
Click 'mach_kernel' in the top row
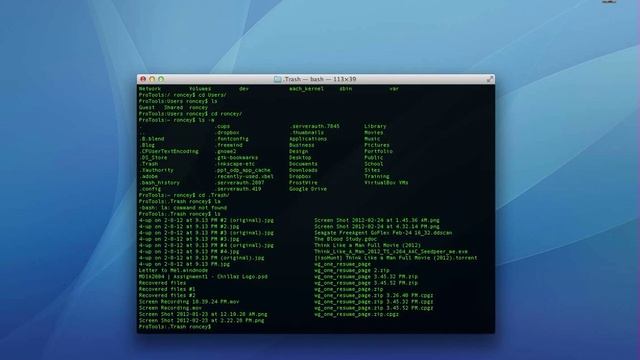[x=307, y=89]
